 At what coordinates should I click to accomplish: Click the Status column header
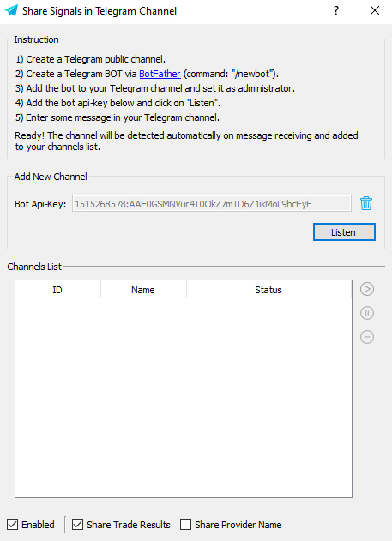coord(268,290)
